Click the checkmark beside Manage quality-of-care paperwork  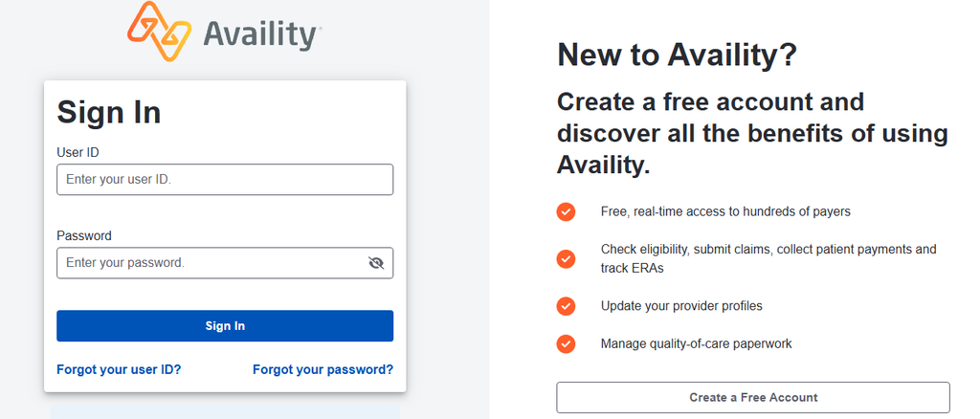click(566, 343)
